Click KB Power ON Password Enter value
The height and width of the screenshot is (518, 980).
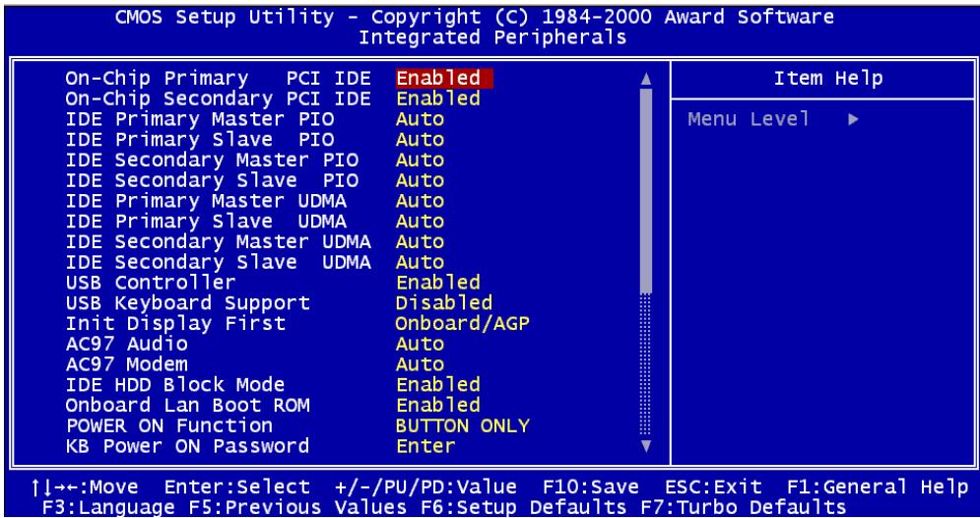426,445
